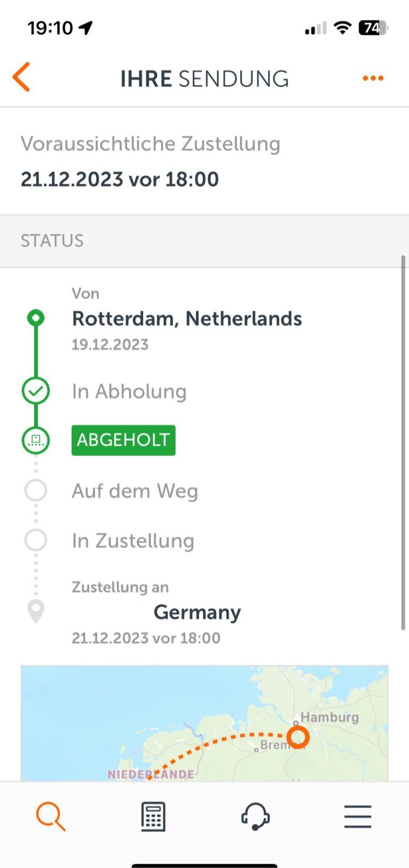This screenshot has height=868, width=409.
Task: Tap the delivery estimate 21.12.2023 vor 18:00
Action: 120,179
